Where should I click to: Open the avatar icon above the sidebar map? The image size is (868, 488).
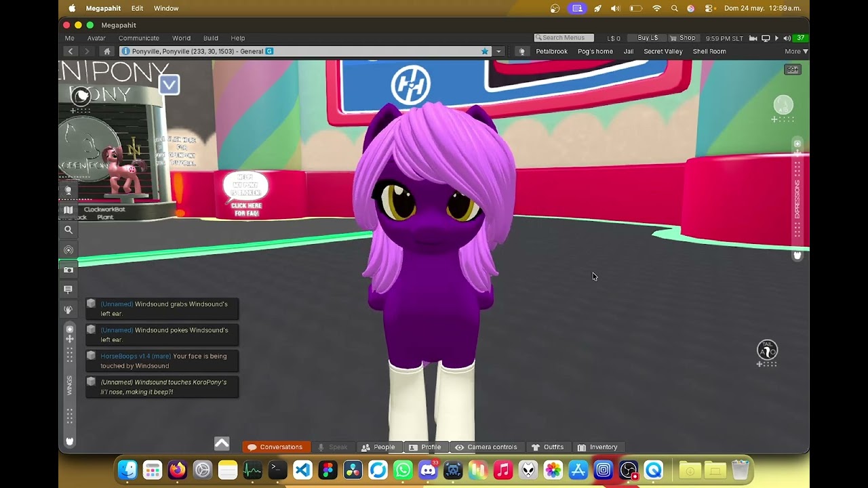(68, 190)
